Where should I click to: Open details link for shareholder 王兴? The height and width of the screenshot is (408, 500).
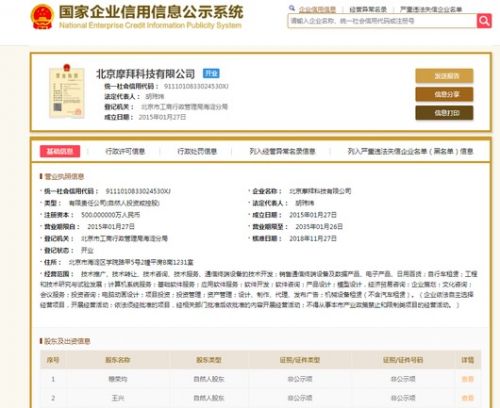pyautogui.click(x=468, y=398)
